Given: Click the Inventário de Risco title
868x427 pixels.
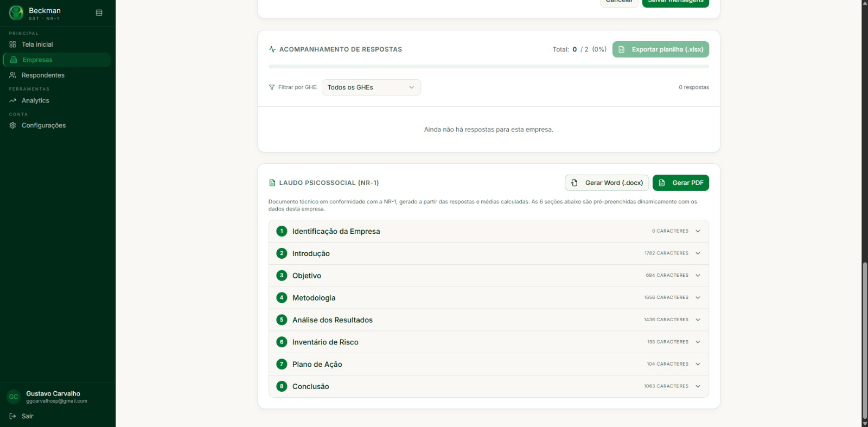Looking at the screenshot, I should [x=325, y=342].
